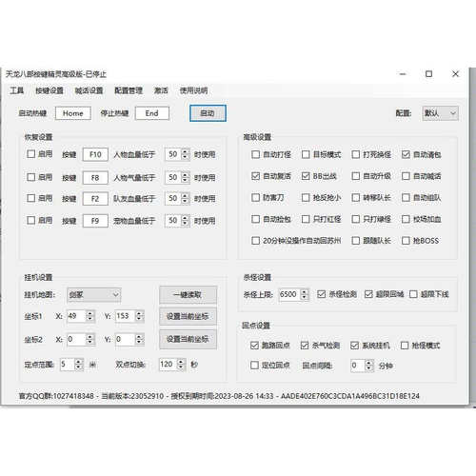The width and height of the screenshot is (476, 476).
Task: Check the 防害刀 checkbox
Action: (255, 198)
